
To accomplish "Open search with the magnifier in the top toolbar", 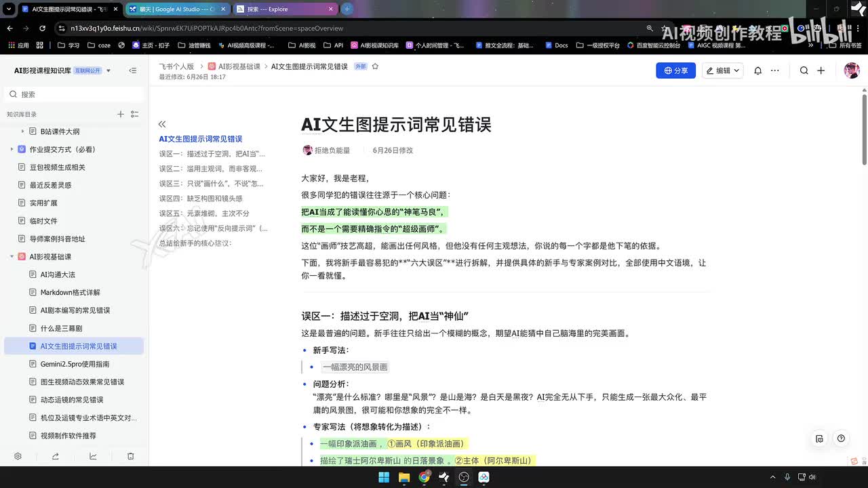I will click(x=804, y=70).
